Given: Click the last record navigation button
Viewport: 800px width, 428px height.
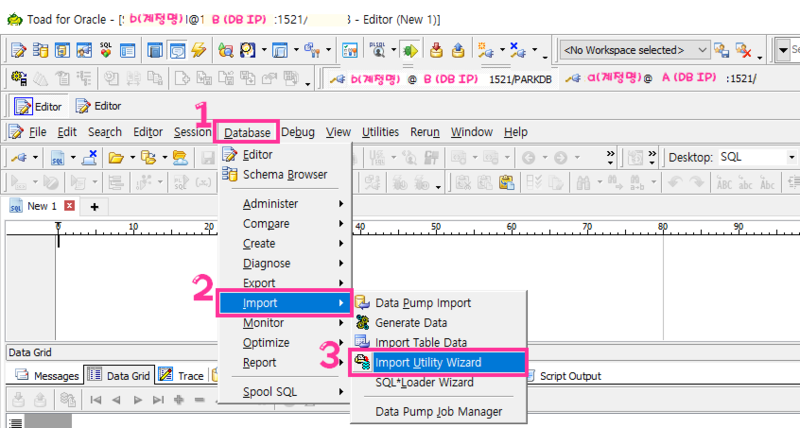Looking at the screenshot, I should (159, 400).
